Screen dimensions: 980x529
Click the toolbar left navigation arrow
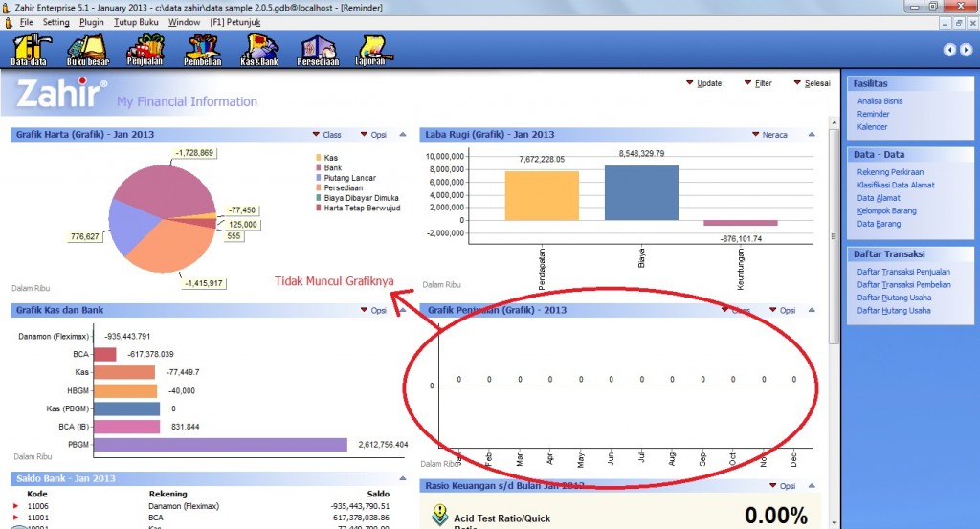(947, 50)
